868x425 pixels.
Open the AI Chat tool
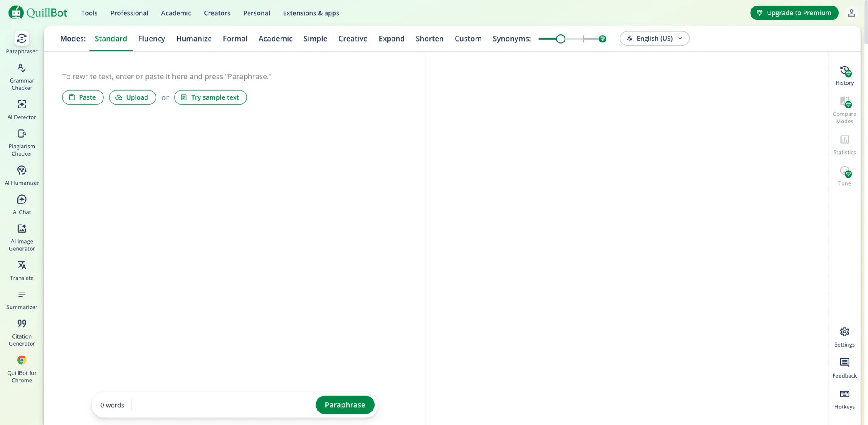pos(22,204)
